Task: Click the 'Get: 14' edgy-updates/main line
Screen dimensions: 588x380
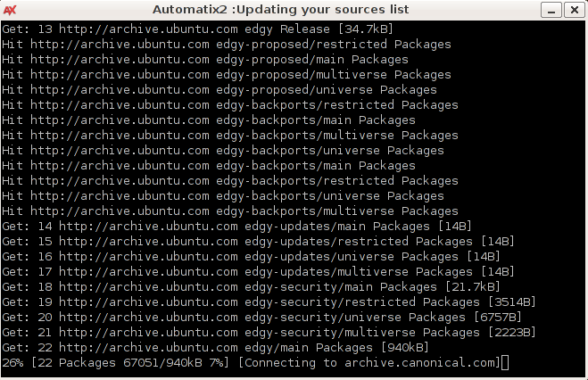Action: (236, 226)
